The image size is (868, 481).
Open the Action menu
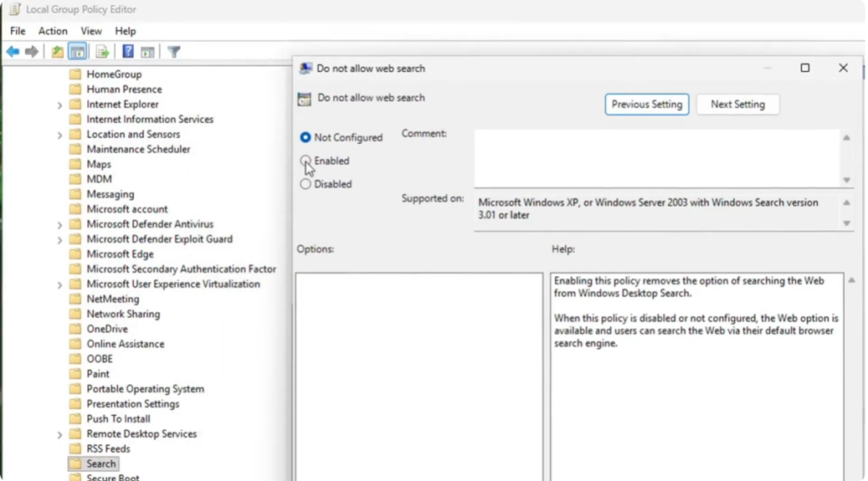click(x=53, y=31)
